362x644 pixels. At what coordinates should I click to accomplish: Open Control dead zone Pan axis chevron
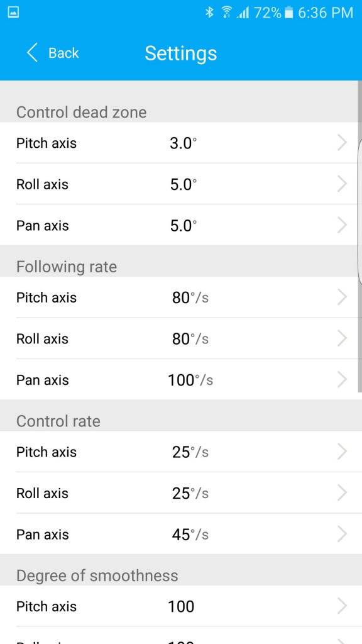point(342,225)
